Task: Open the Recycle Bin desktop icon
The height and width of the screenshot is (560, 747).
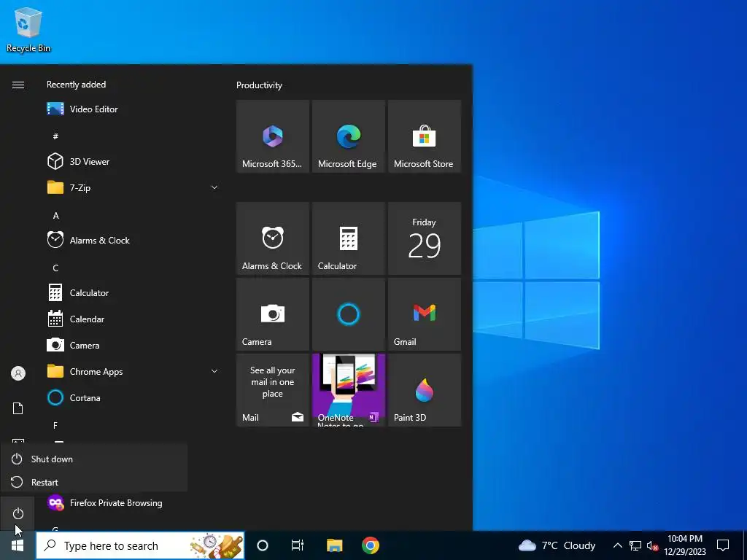Action: point(28,29)
